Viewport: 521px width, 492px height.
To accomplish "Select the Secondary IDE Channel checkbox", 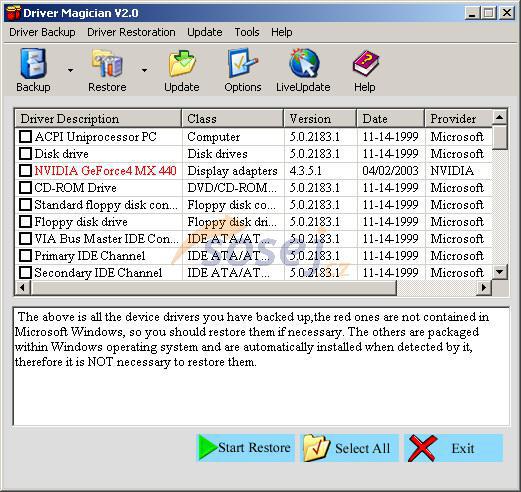I will tap(25, 273).
